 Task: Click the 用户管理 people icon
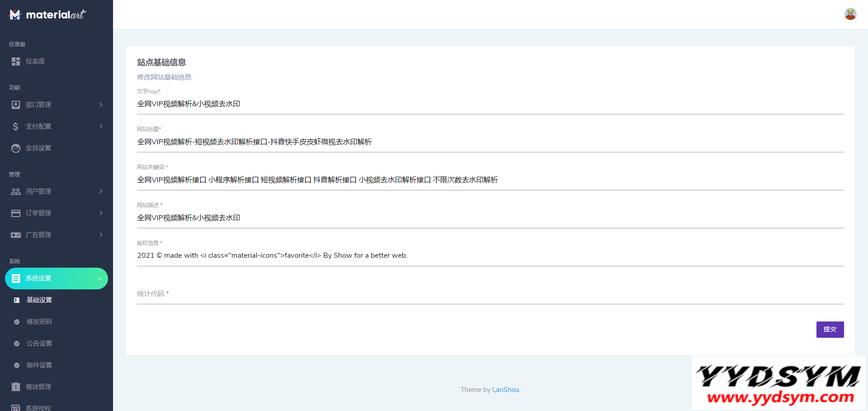tap(16, 192)
